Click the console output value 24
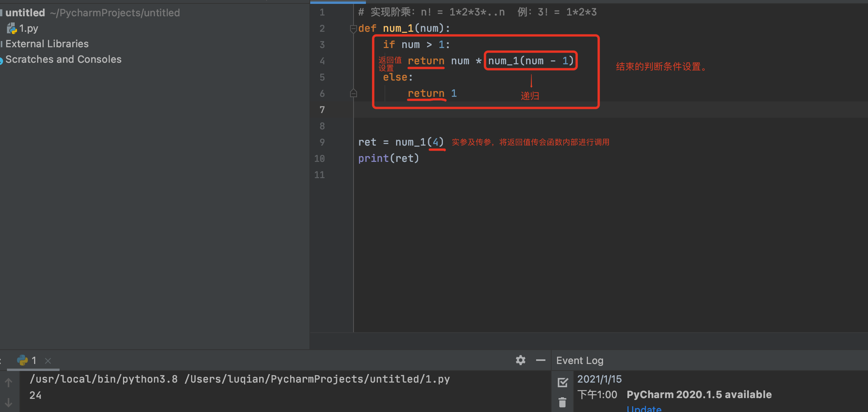This screenshot has height=412, width=868. point(35,395)
